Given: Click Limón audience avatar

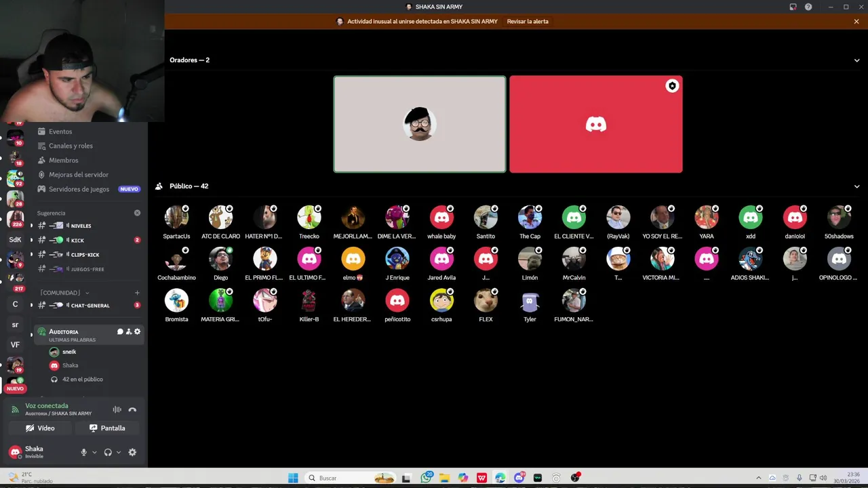Looking at the screenshot, I should [x=530, y=259].
